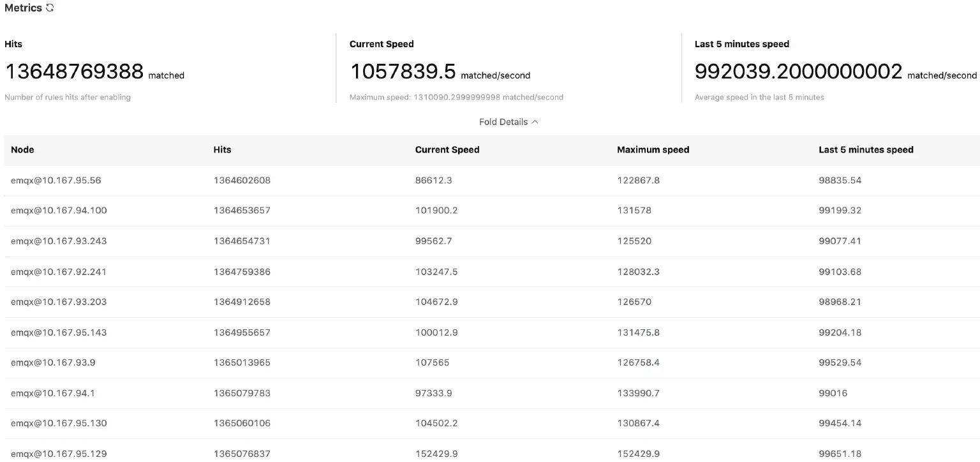Select node emqx@10.167.93.203
The image size is (980, 462).
pyautogui.click(x=58, y=301)
